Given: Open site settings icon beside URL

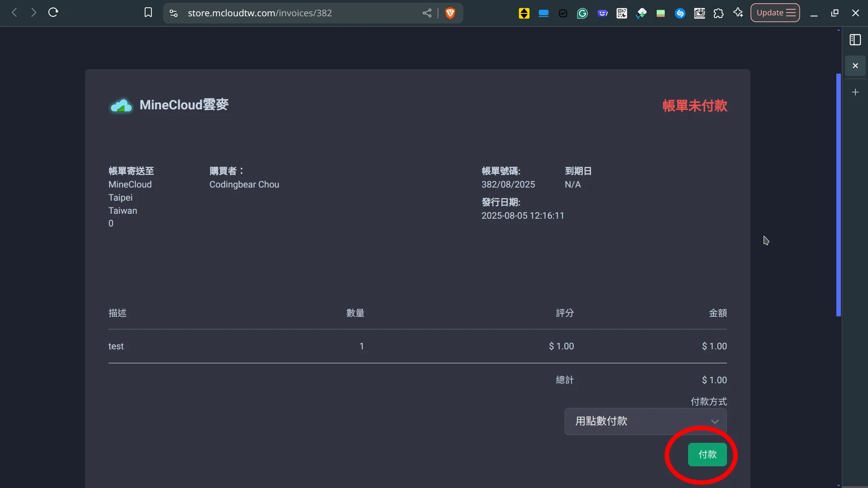Looking at the screenshot, I should click(174, 13).
